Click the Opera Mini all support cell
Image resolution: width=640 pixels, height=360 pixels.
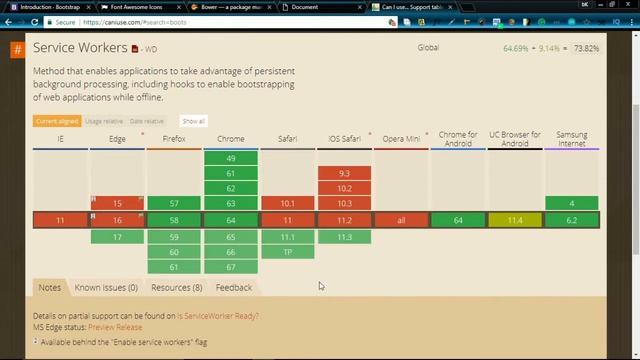click(x=401, y=220)
